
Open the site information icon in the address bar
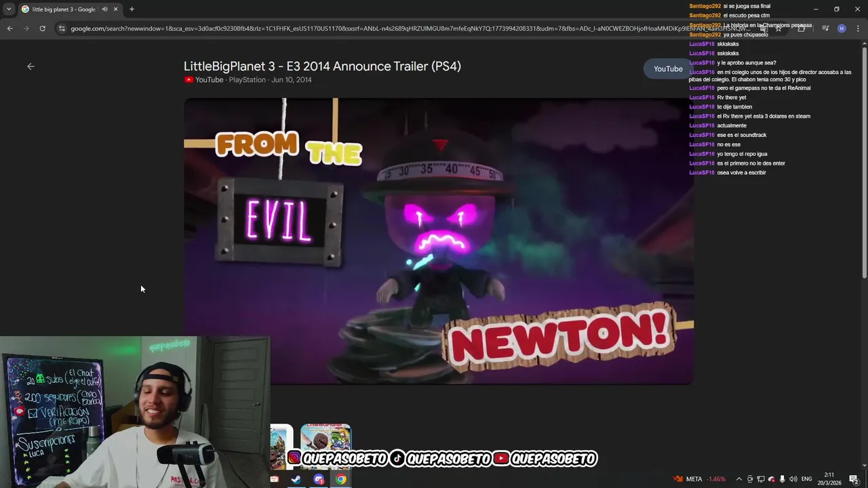tap(62, 28)
